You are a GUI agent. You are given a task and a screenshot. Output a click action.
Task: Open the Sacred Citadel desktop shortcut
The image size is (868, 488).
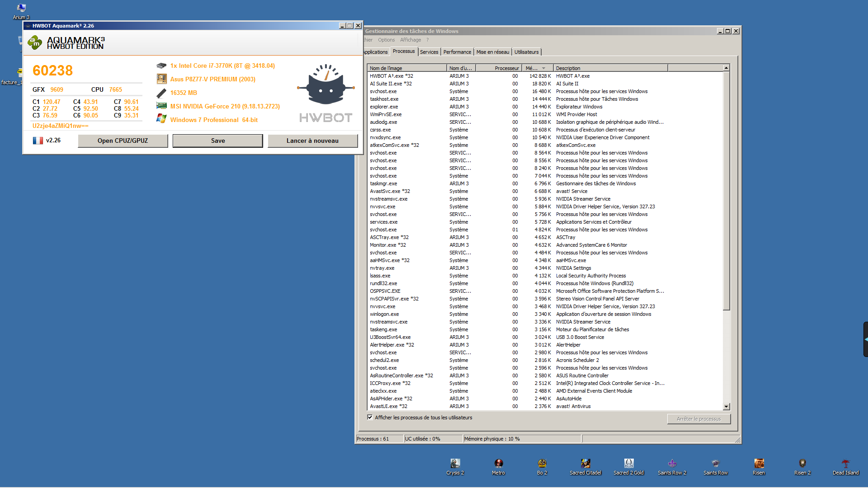(x=585, y=467)
